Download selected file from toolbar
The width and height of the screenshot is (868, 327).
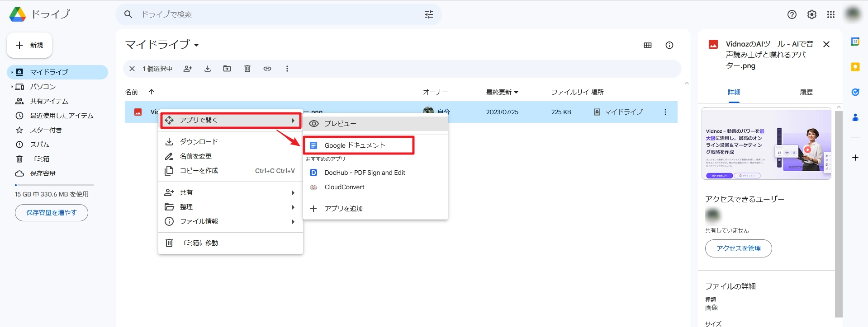(208, 69)
